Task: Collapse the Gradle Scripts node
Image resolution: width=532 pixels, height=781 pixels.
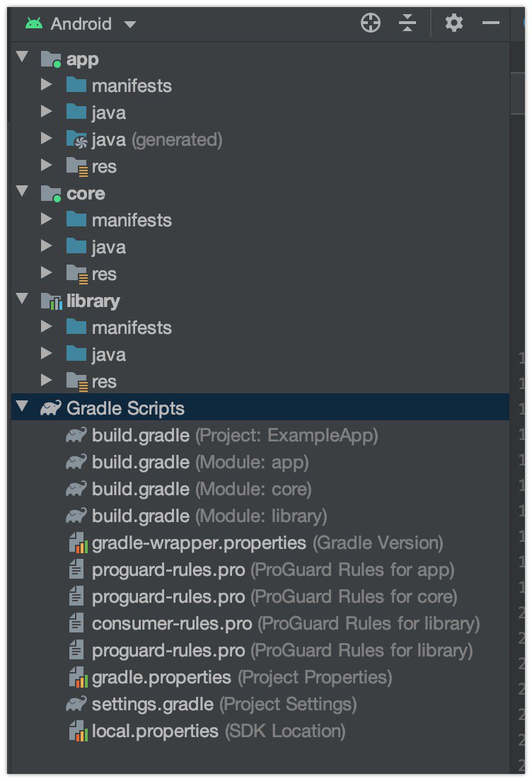Action: click(22, 405)
